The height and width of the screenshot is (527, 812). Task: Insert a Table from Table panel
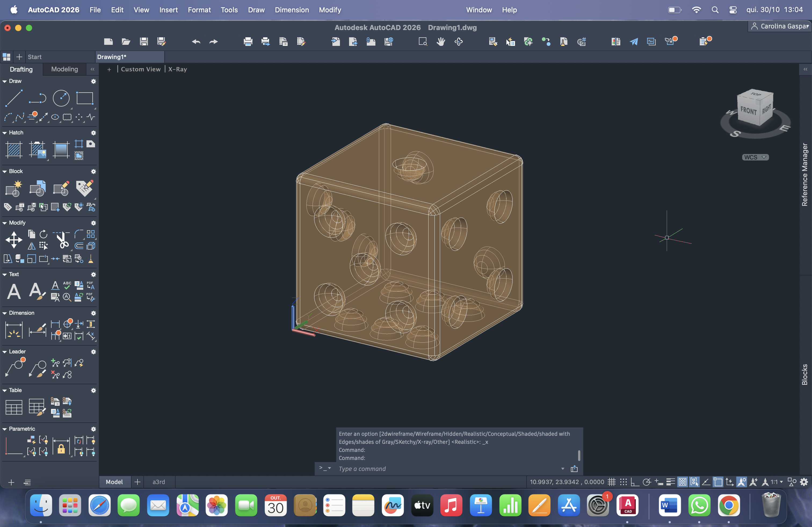pos(14,407)
